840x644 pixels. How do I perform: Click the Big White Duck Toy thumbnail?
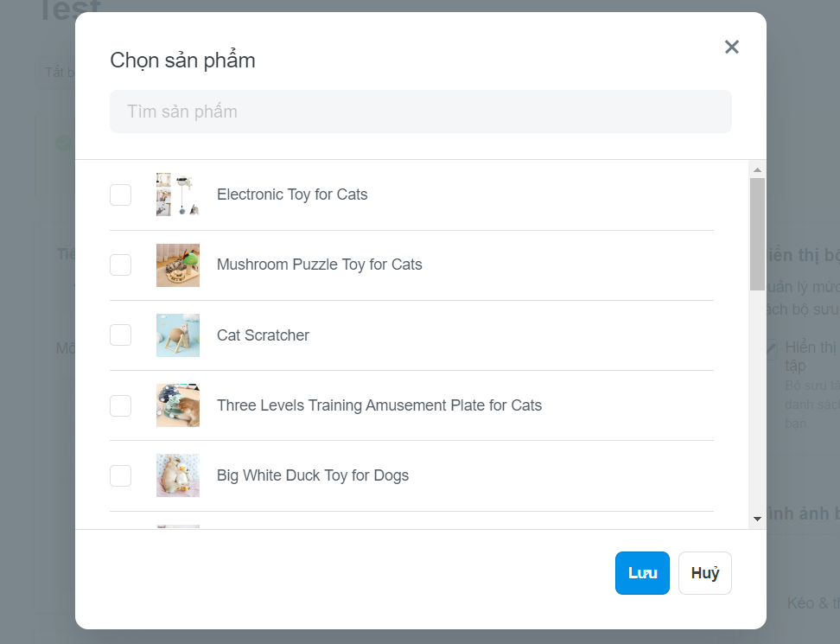point(178,475)
